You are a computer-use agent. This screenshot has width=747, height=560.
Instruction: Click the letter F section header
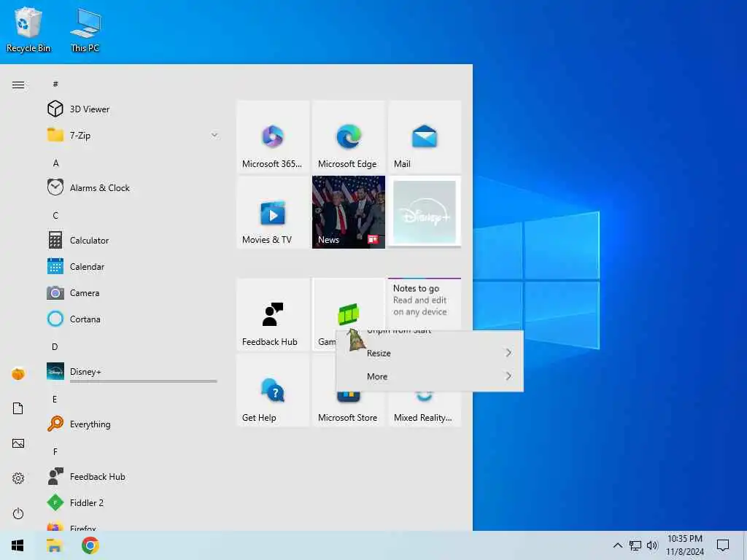[55, 451]
